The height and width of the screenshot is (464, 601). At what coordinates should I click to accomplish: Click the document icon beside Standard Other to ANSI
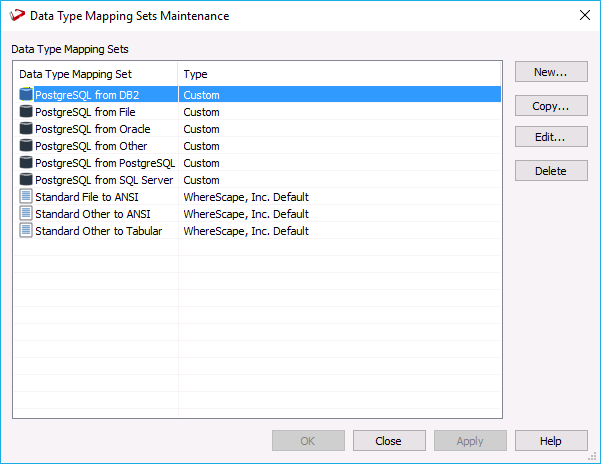coord(26,214)
